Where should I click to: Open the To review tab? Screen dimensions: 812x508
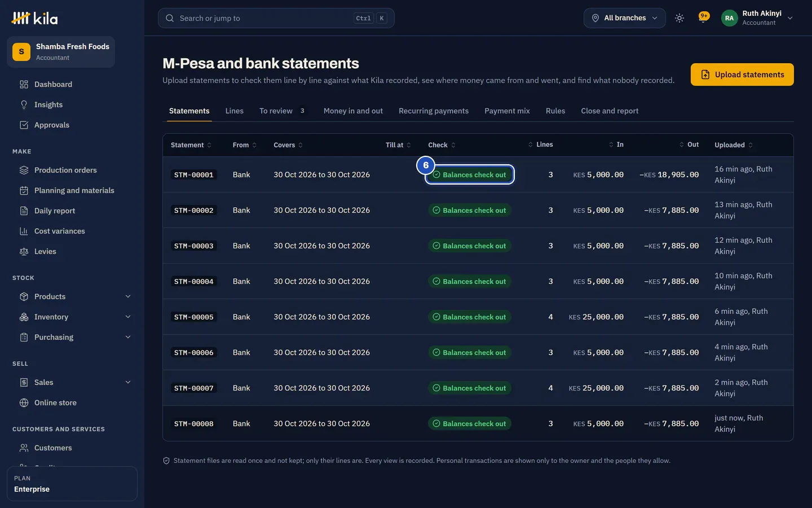[x=283, y=111]
